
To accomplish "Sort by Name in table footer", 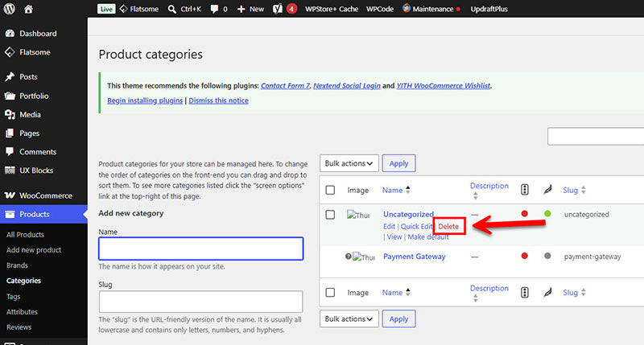I will 396,293.
